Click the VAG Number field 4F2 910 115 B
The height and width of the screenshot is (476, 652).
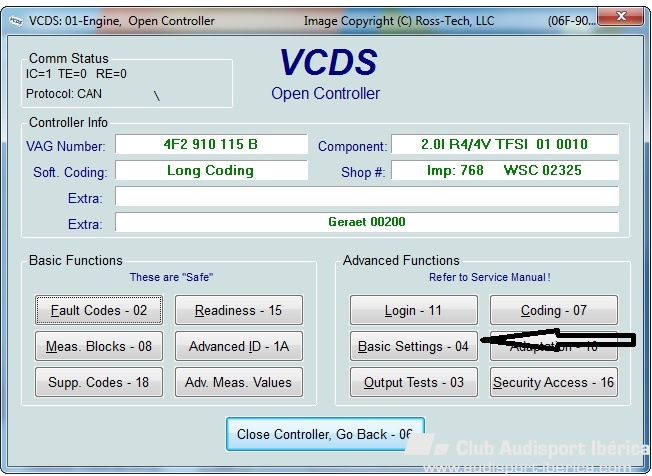coord(211,144)
